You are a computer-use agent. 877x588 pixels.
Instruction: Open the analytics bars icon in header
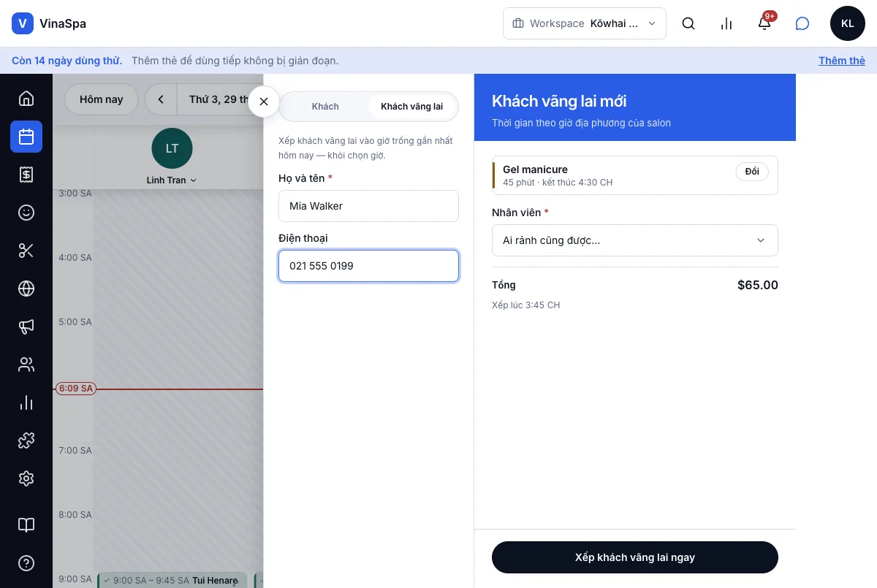coord(726,23)
